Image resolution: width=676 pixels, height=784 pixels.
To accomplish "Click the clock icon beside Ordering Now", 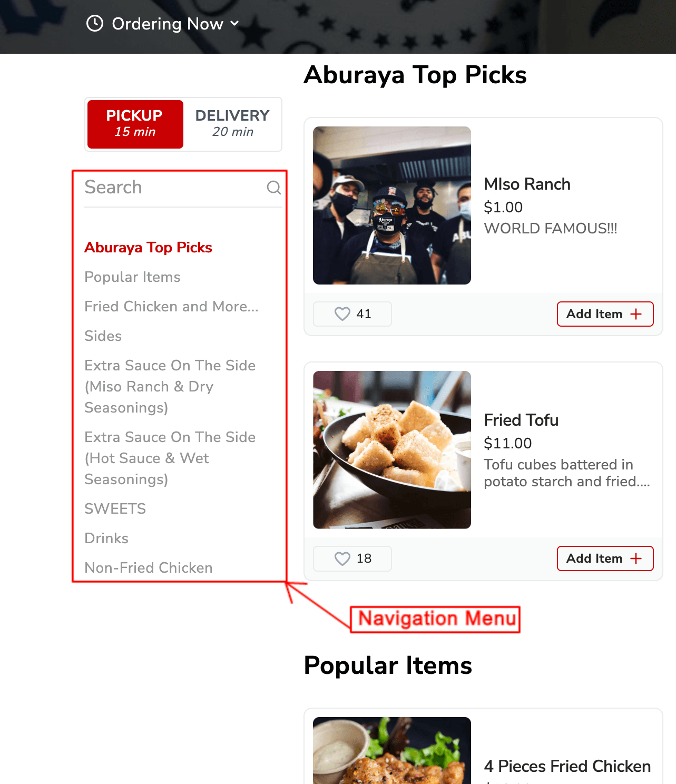I will click(95, 24).
